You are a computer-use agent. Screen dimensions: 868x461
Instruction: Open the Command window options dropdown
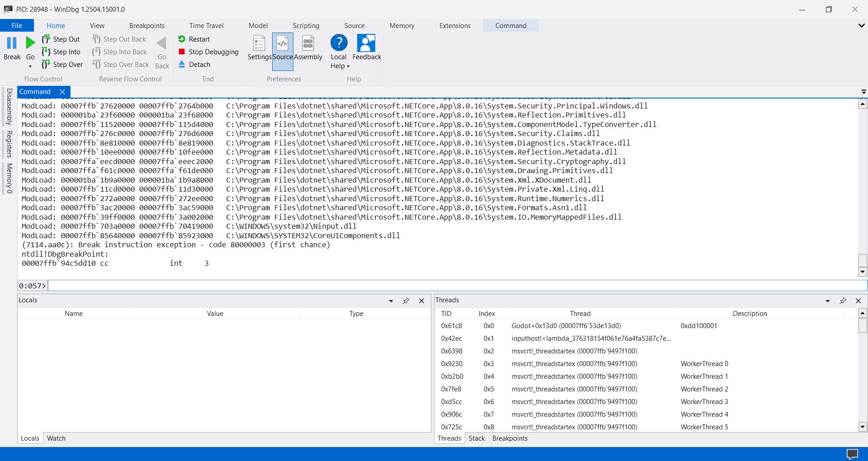pyautogui.click(x=863, y=92)
